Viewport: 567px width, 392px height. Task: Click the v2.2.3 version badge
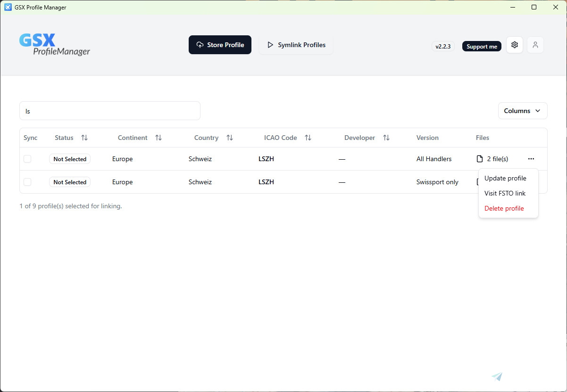(443, 47)
